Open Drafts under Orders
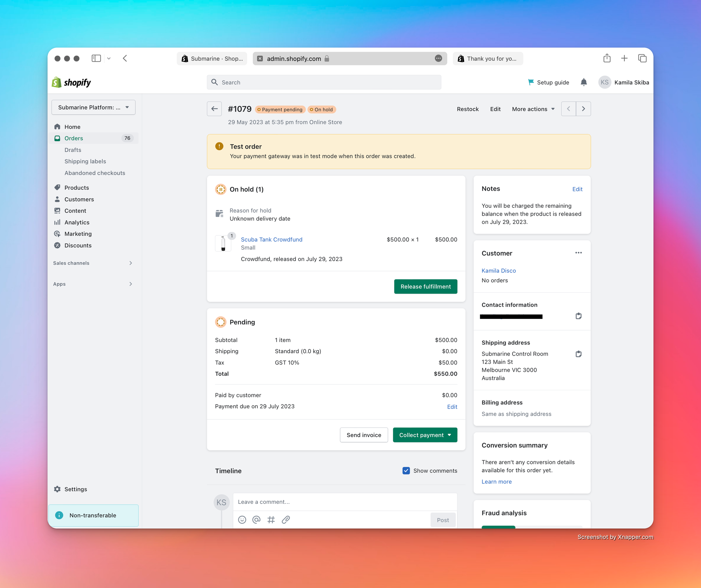 tap(73, 150)
